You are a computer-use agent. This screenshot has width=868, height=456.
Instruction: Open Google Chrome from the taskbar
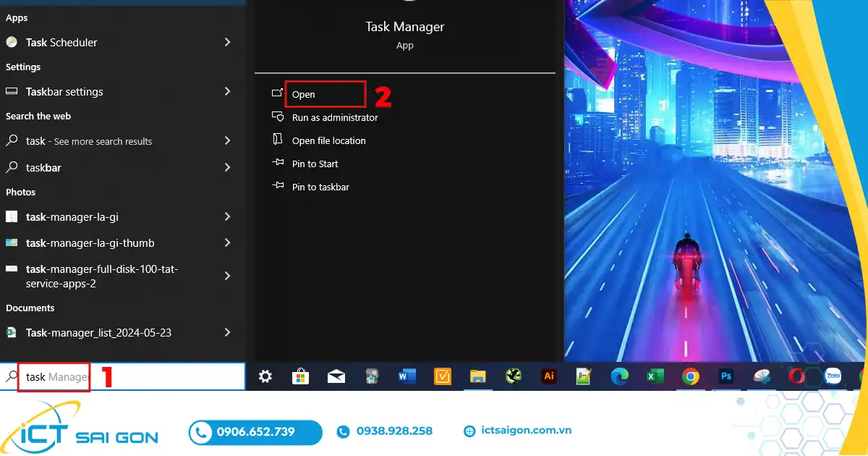(x=690, y=376)
